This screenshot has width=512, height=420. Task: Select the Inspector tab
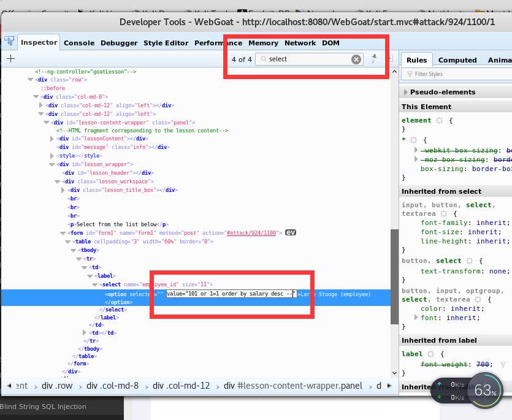click(39, 42)
